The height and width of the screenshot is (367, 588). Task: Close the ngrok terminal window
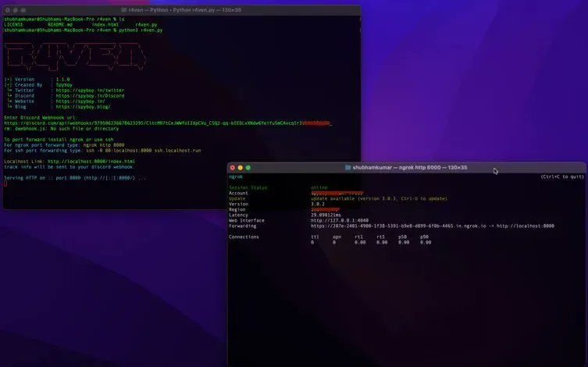click(x=233, y=168)
